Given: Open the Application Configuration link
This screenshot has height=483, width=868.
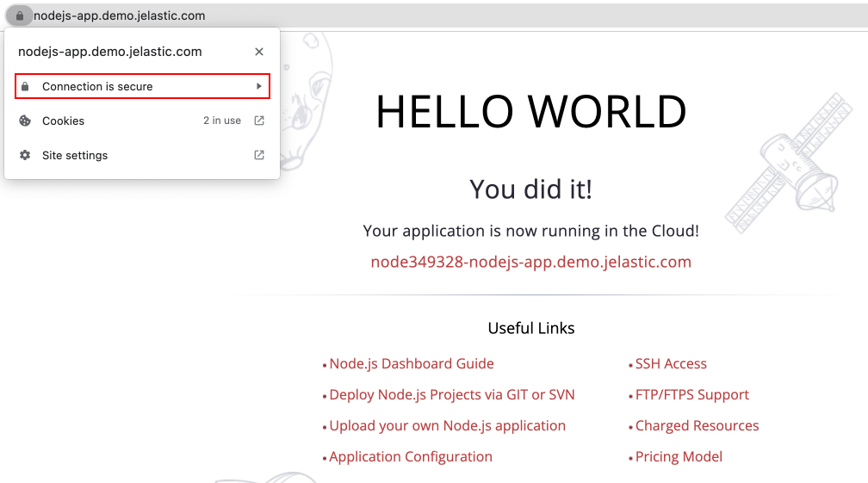Looking at the screenshot, I should click(x=411, y=456).
